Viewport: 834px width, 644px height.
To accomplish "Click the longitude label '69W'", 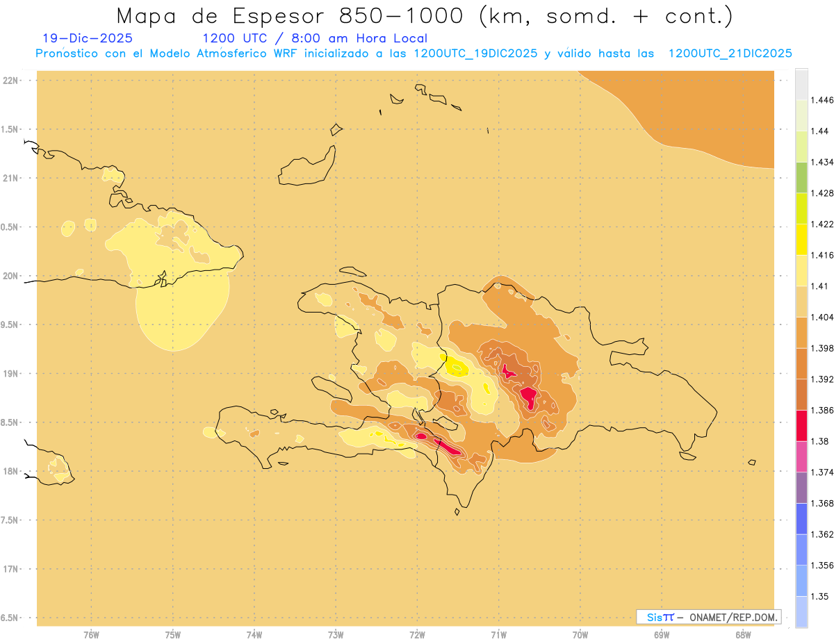I will click(662, 634).
